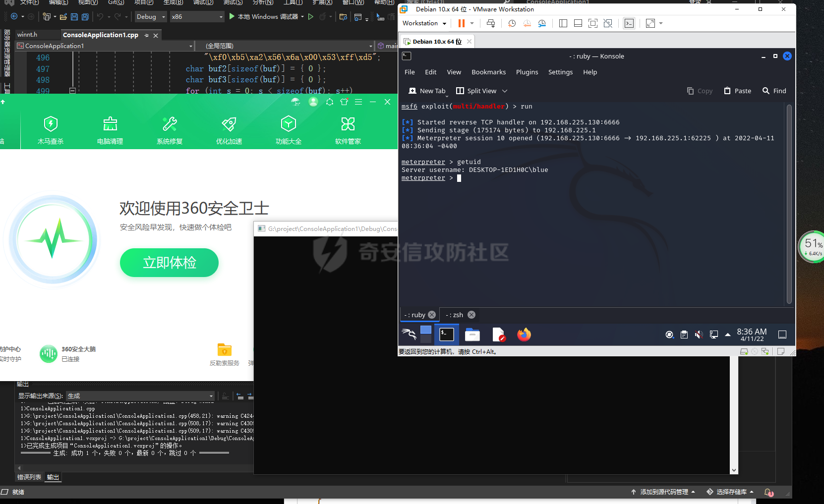
Task: Take a VMware snapshot with clock icon
Action: 512,23
